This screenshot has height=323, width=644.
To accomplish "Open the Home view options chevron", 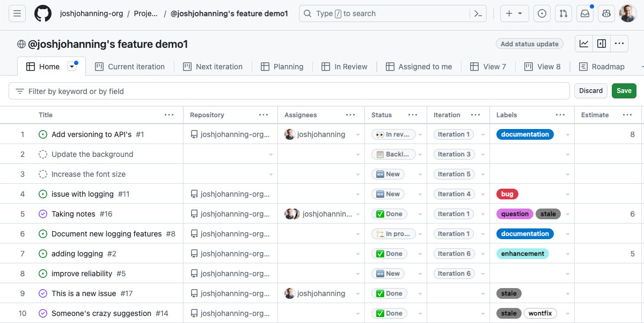I will (x=71, y=66).
